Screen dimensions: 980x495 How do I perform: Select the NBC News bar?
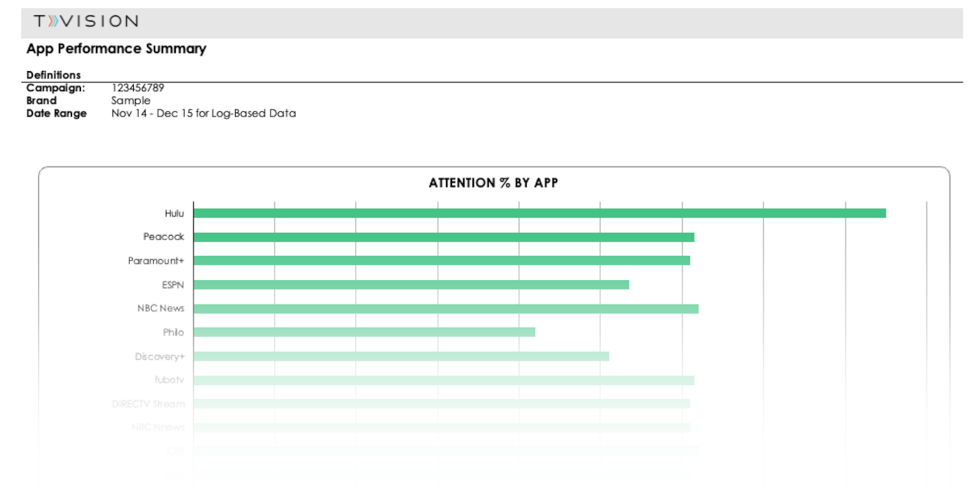pos(446,309)
